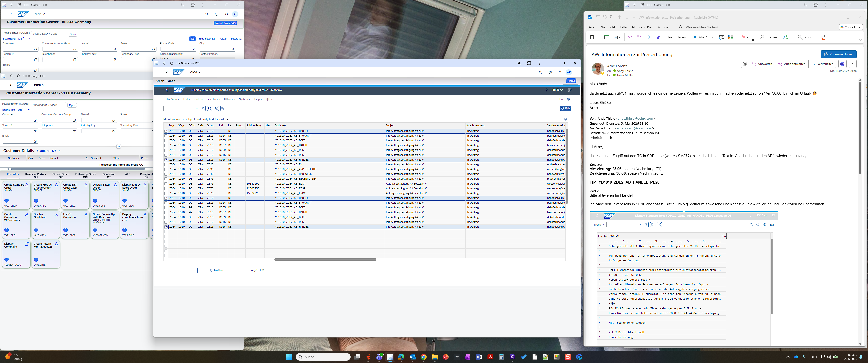Open Copilot dropdown arrow in Outlook
The width and height of the screenshot is (868, 363).
tap(860, 27)
